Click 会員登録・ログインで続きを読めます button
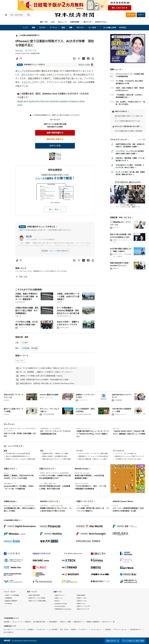 (x=55, y=251)
